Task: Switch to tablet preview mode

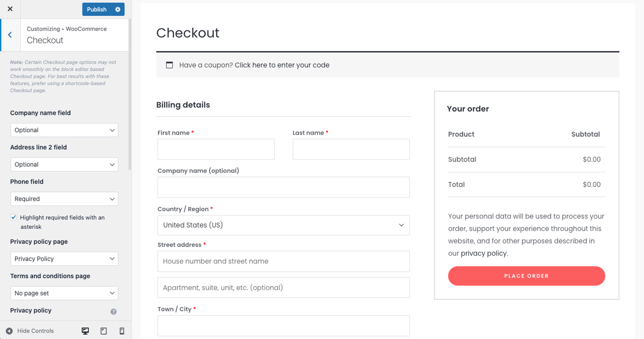Action: [x=103, y=331]
